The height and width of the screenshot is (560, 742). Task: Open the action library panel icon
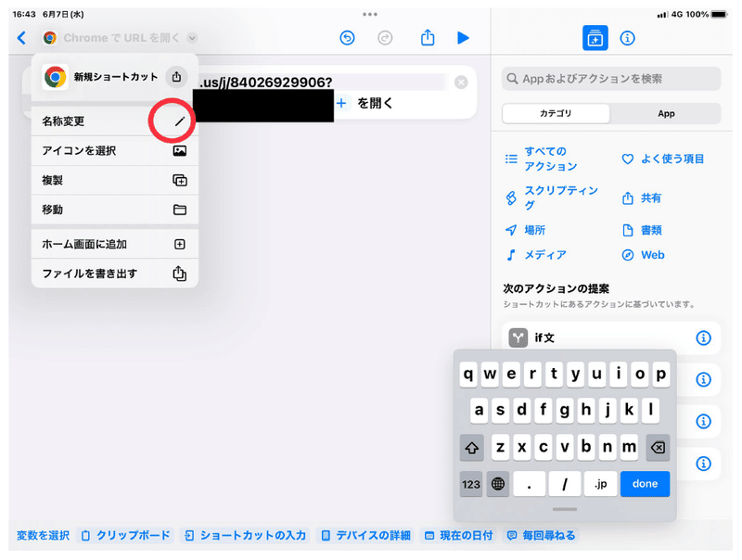click(x=595, y=38)
